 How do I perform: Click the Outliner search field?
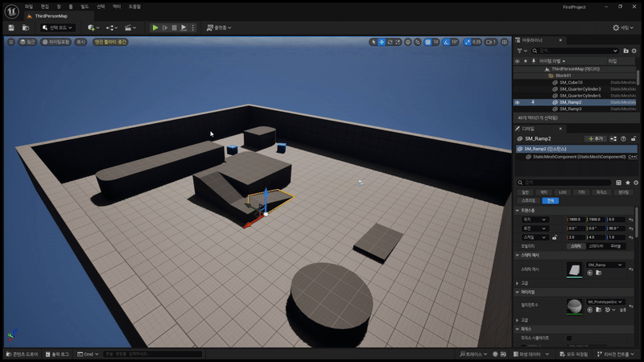(575, 51)
